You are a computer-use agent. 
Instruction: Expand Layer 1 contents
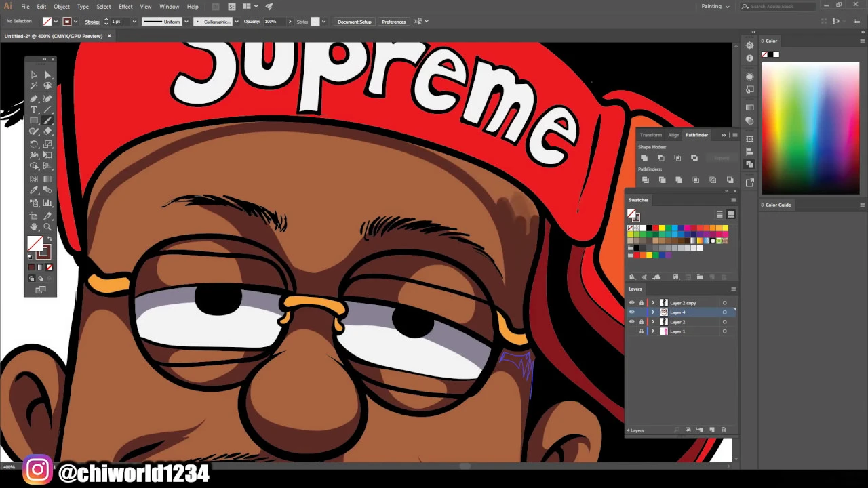click(653, 331)
